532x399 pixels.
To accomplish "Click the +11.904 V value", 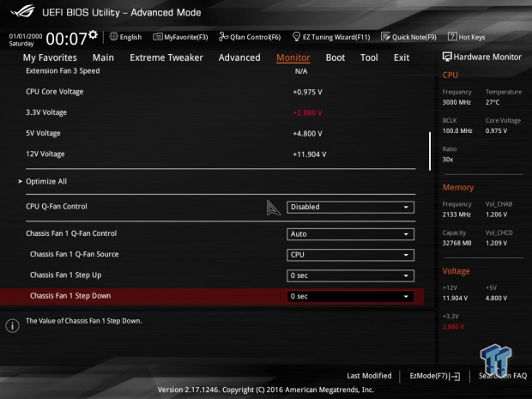I will click(310, 154).
